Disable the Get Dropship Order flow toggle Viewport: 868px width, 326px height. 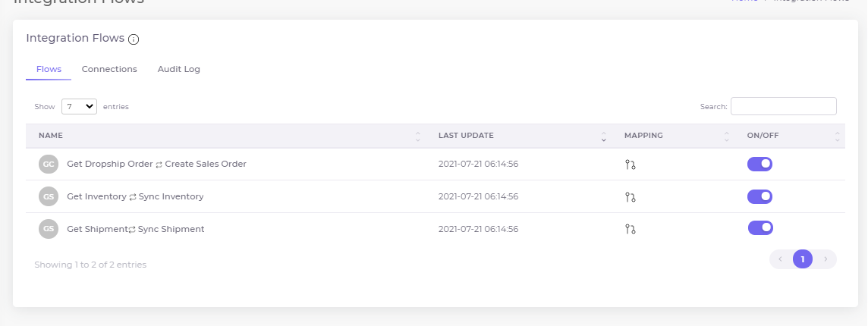[x=759, y=164]
